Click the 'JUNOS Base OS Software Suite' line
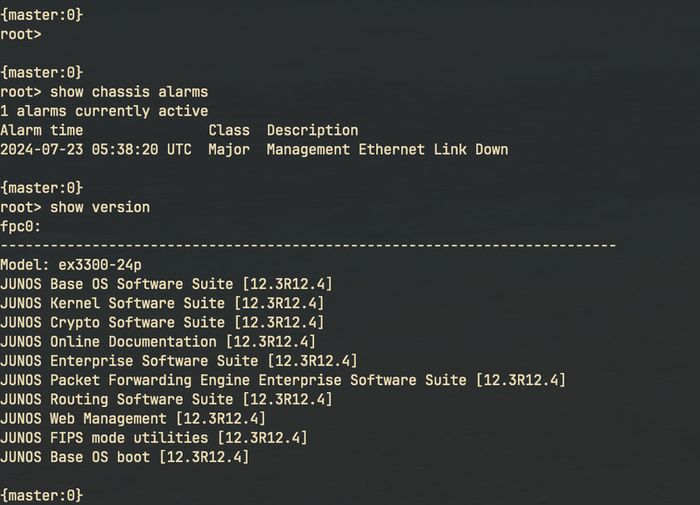 point(167,284)
